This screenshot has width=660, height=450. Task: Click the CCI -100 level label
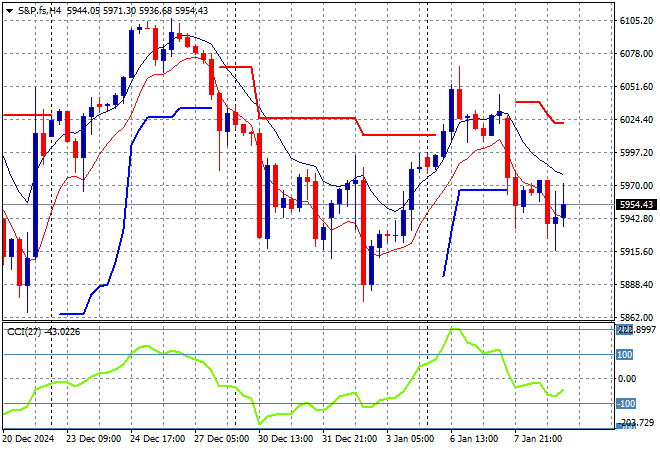tap(627, 403)
